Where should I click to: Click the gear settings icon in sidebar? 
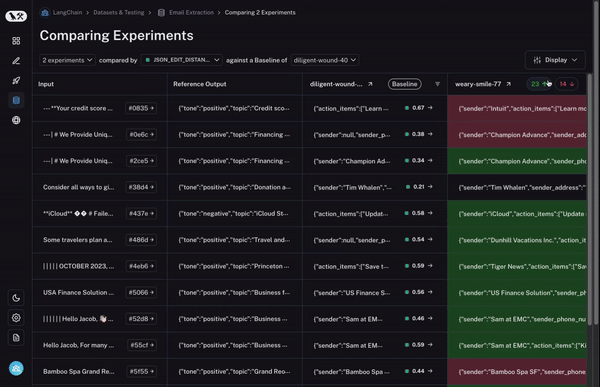16,318
